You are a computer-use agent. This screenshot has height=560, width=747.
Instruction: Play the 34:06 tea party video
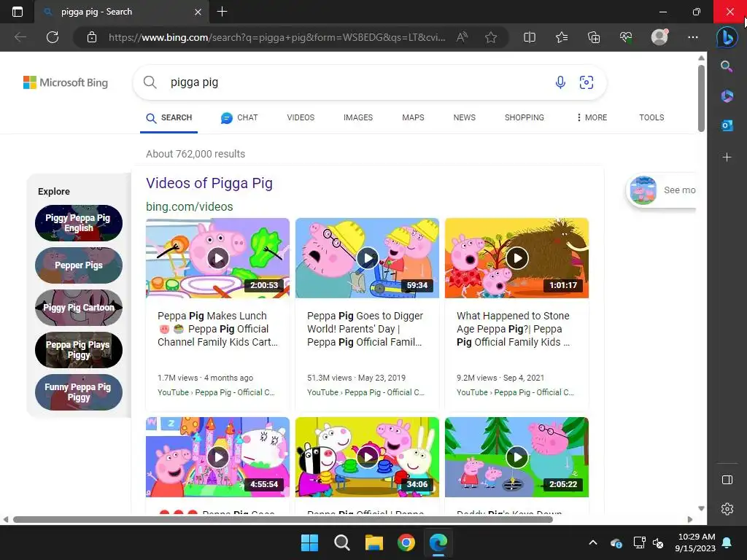pyautogui.click(x=368, y=457)
